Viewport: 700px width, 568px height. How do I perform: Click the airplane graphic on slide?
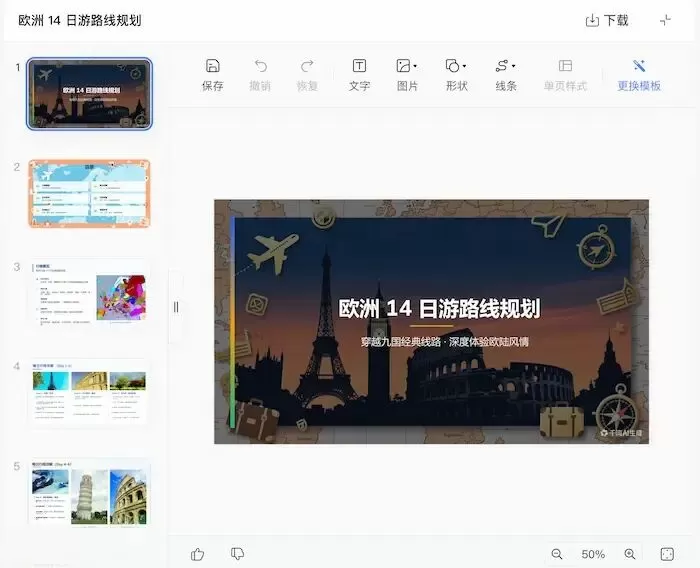272,253
